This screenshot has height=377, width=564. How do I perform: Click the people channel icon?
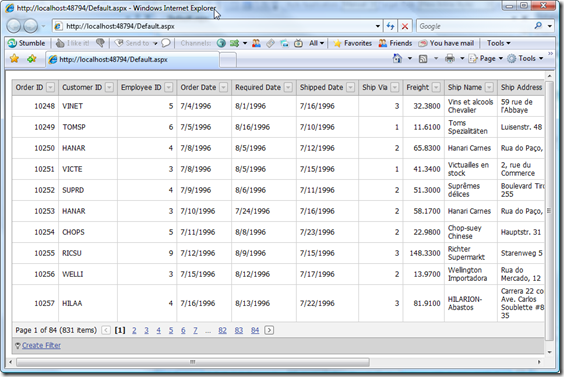(256, 43)
